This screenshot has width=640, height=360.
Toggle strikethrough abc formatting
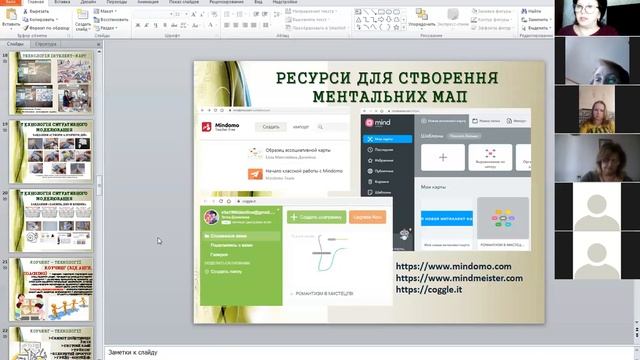[x=174, y=25]
